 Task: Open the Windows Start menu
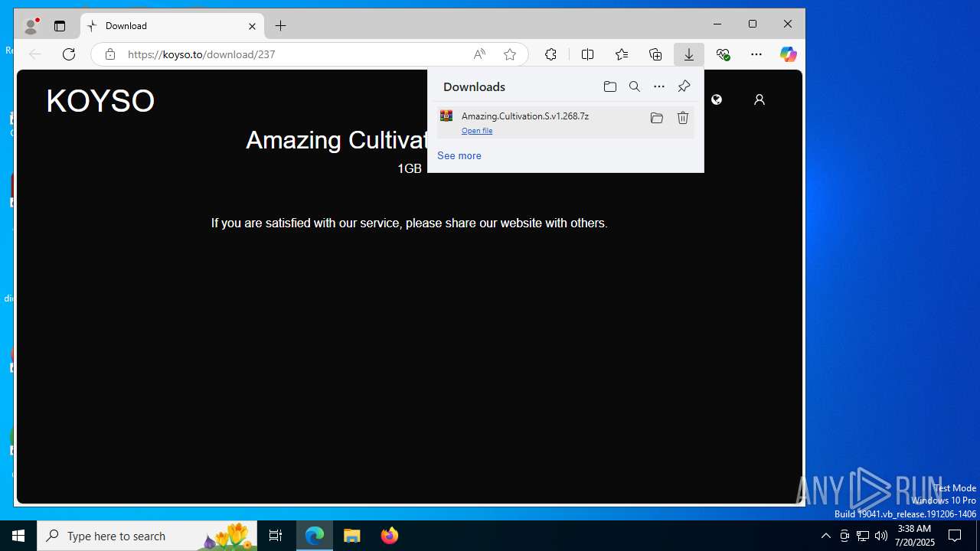coord(18,536)
